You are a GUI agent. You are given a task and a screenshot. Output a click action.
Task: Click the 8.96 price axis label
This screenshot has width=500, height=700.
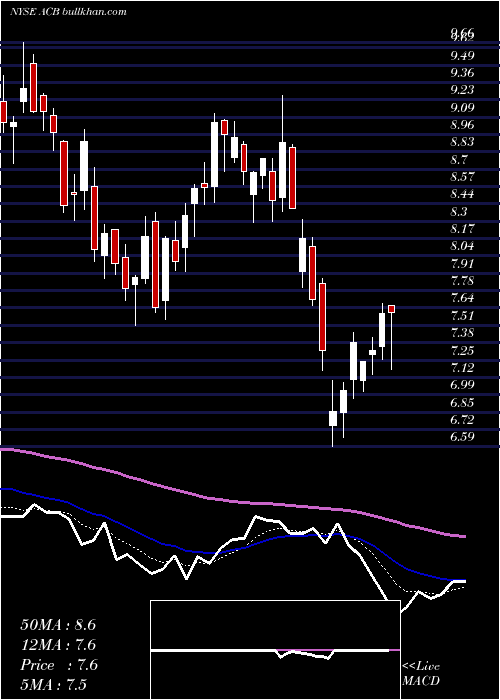[462, 125]
